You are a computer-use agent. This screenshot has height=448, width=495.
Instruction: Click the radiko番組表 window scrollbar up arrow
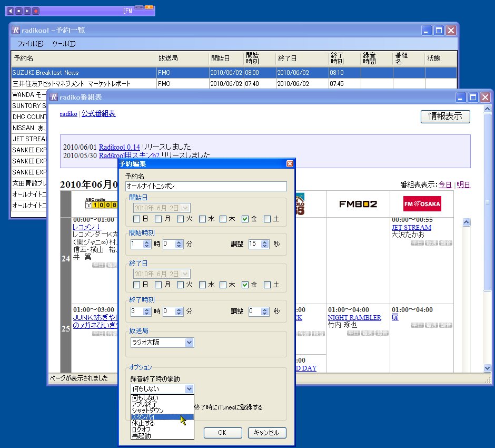(x=487, y=109)
